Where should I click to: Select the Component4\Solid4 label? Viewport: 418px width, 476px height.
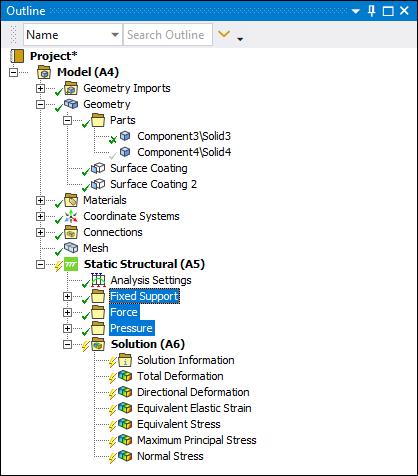pos(184,152)
